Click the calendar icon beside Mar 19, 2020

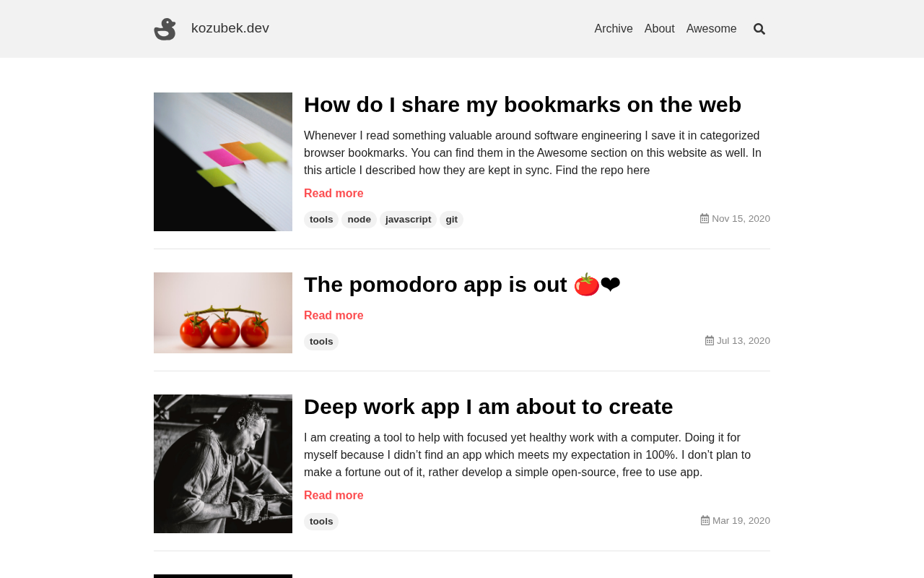(x=705, y=520)
